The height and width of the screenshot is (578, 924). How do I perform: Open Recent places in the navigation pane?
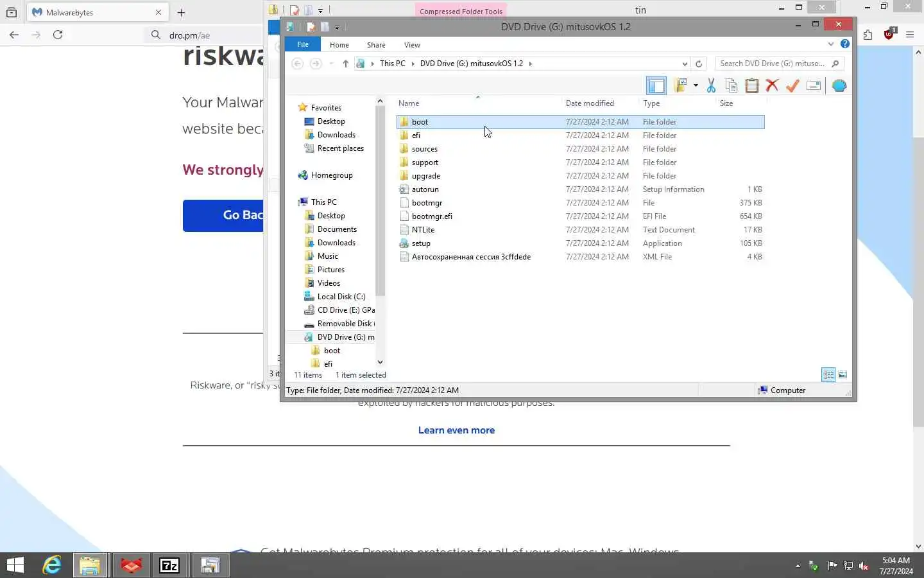(340, 148)
